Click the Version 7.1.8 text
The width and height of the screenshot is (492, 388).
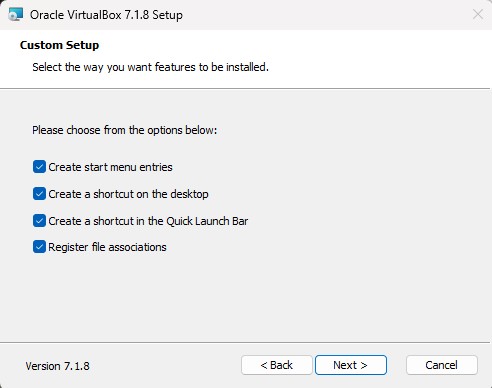58,366
